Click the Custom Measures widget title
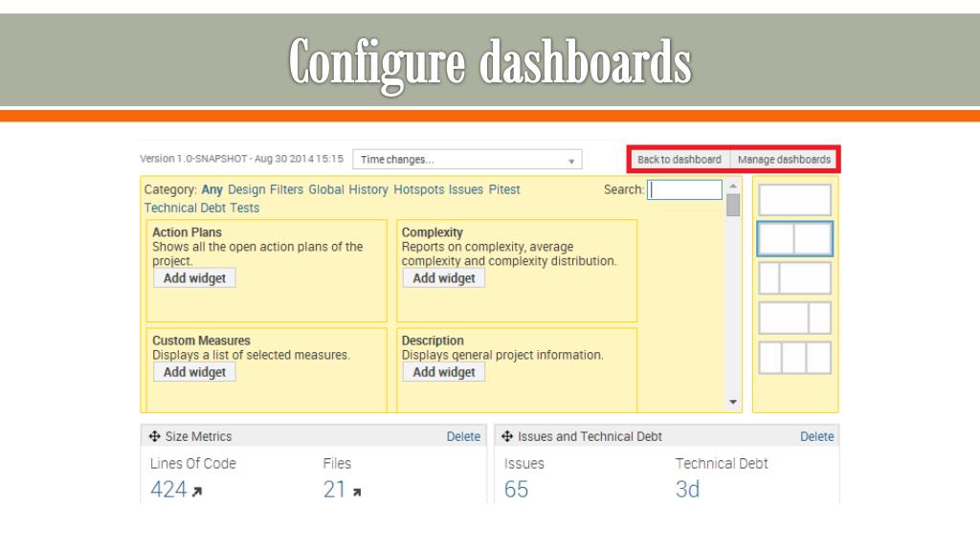Screen dimensions: 980x551 tap(201, 341)
